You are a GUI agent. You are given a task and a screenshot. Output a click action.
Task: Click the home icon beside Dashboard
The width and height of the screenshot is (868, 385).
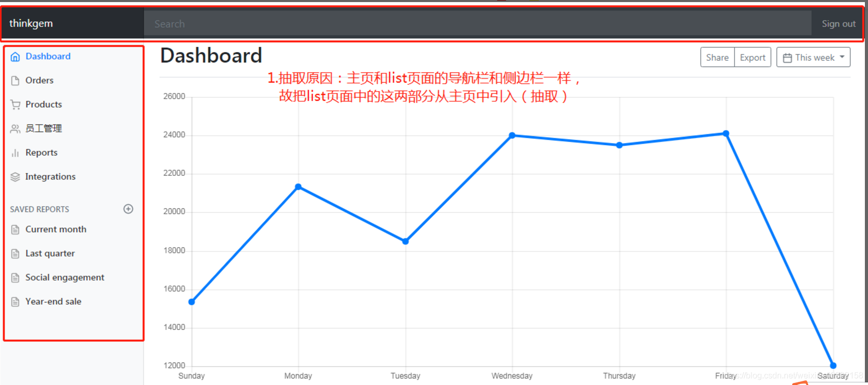[x=15, y=57]
